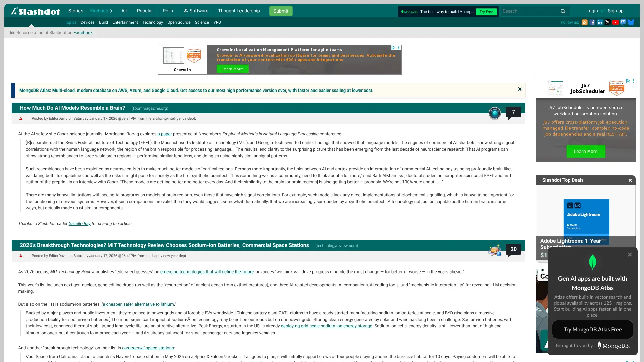This screenshot has height=362, width=644.
Task: Open 'How Much Do AI Models Resemble a Brain?' headline
Action: pos(72,108)
